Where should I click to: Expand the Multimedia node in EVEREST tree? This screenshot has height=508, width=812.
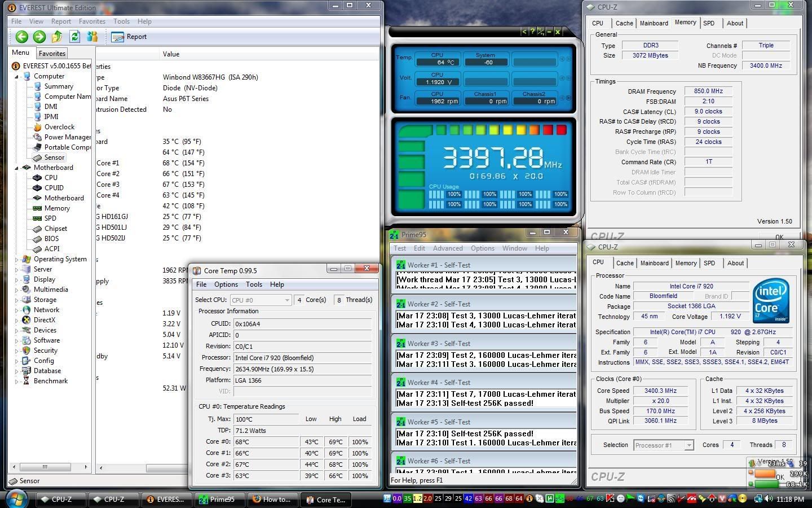[17, 290]
